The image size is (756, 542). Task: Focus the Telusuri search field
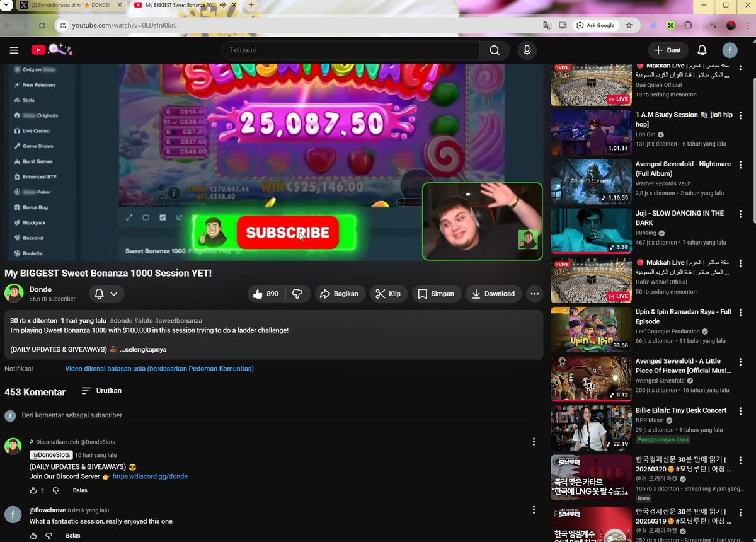tap(350, 50)
